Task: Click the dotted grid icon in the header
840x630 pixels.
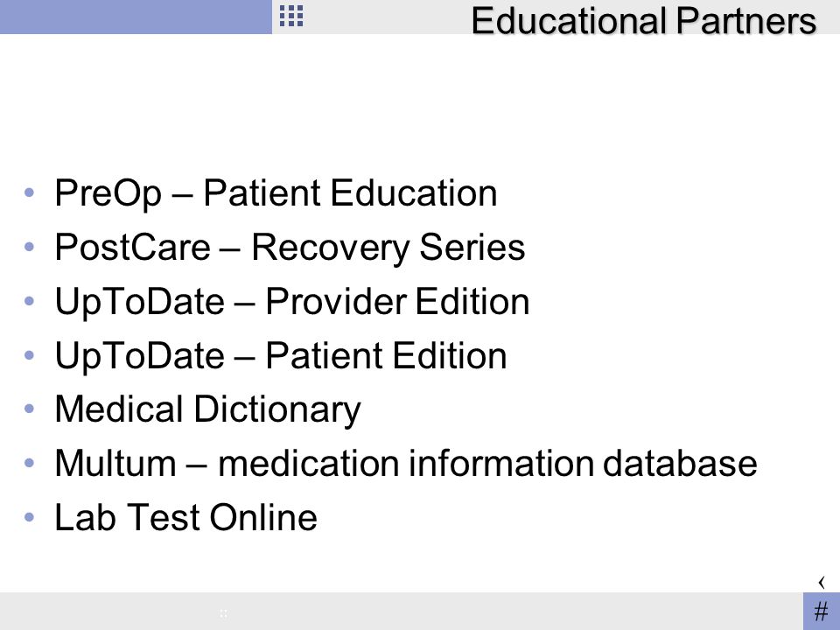Action: pos(291,16)
